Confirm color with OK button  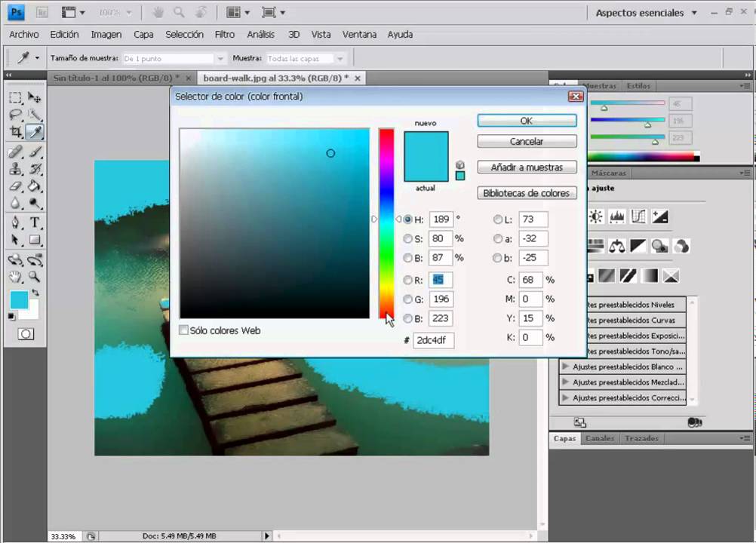(x=527, y=121)
